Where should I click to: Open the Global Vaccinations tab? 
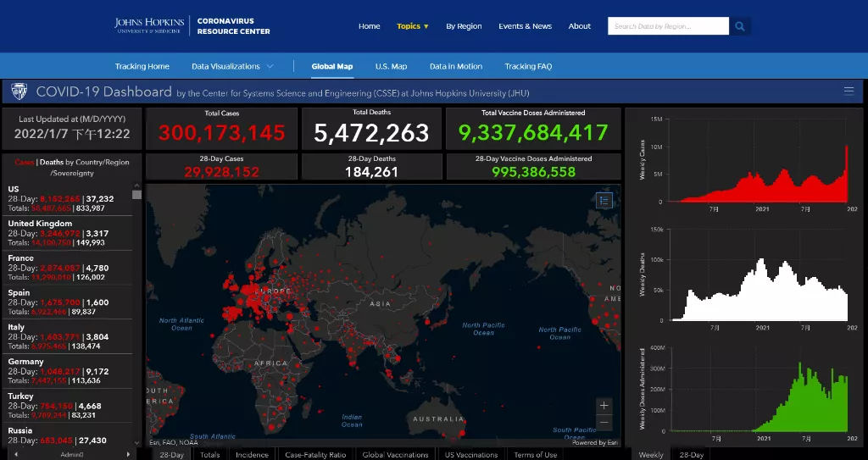395,454
